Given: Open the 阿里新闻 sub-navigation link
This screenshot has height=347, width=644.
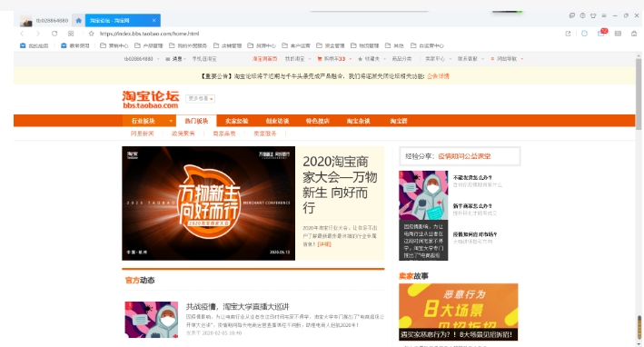Looking at the screenshot, I should [x=142, y=134].
